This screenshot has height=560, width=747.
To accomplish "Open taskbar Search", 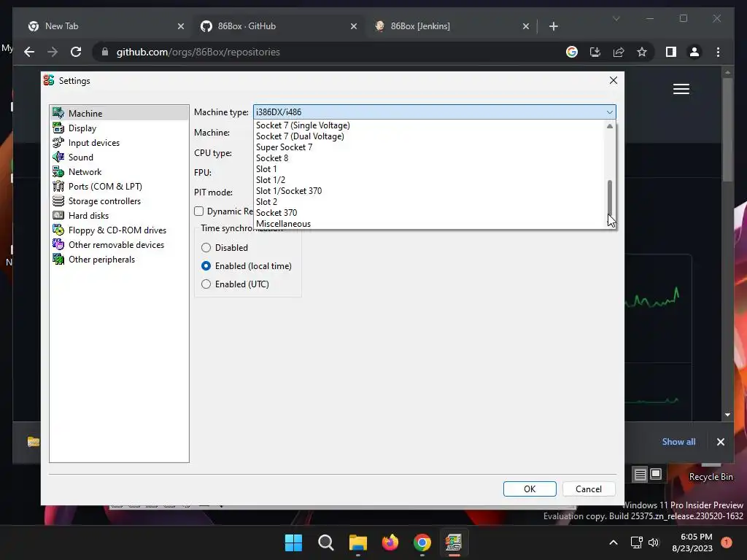I will (326, 542).
